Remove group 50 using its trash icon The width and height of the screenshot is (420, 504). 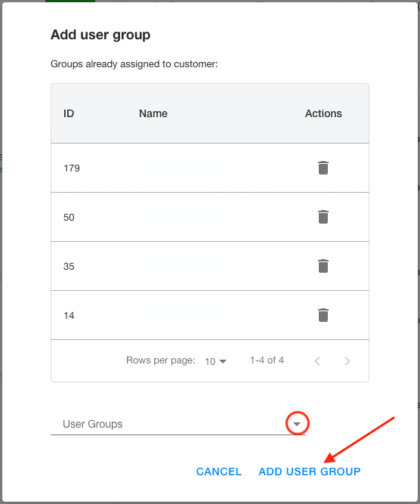click(323, 217)
